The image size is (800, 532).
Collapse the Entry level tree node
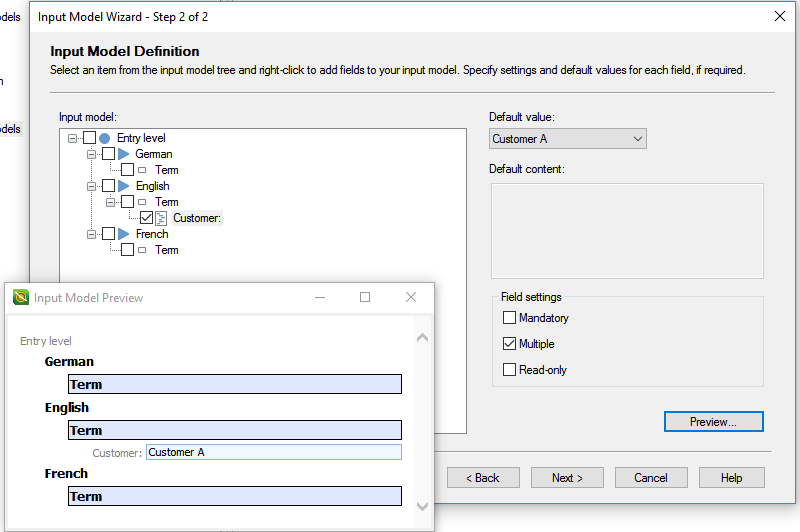point(73,138)
